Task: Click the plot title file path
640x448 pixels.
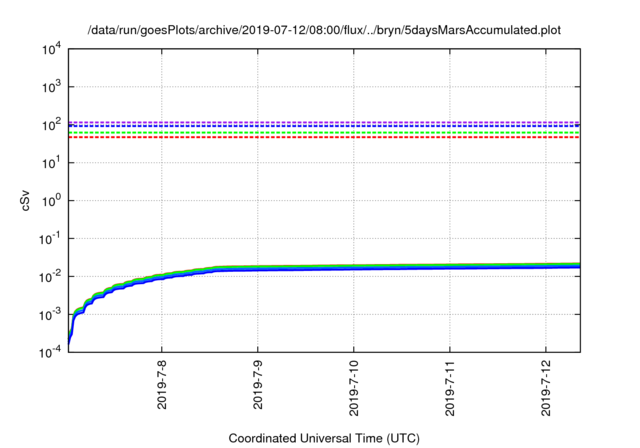Action: click(324, 30)
